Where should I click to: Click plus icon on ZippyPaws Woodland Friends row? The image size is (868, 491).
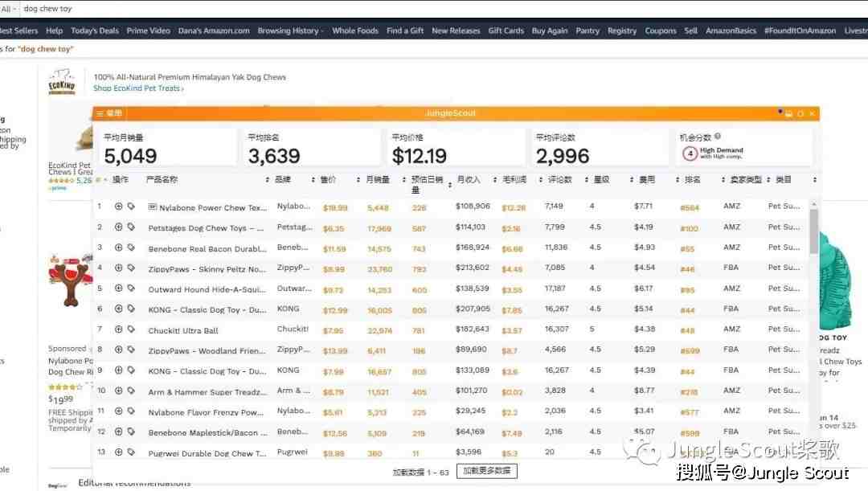point(118,350)
